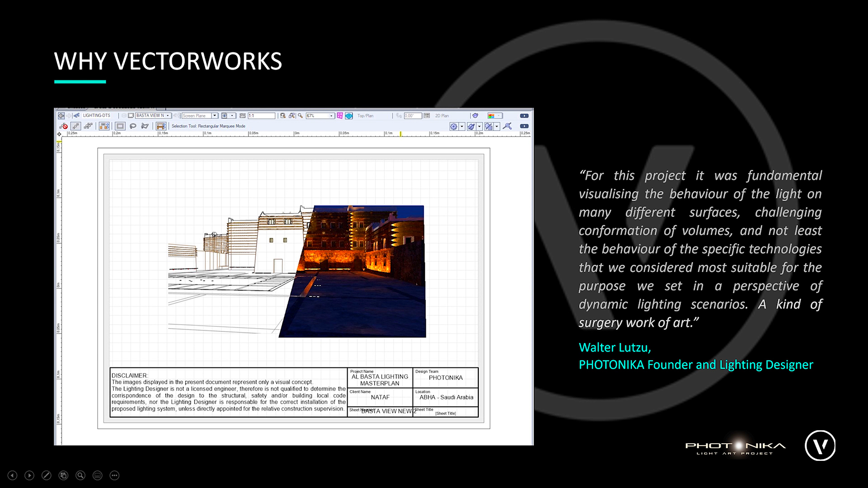Open the Classes icon next to LIGHTING-DTS
This screenshot has height=488, width=868.
coord(76,116)
